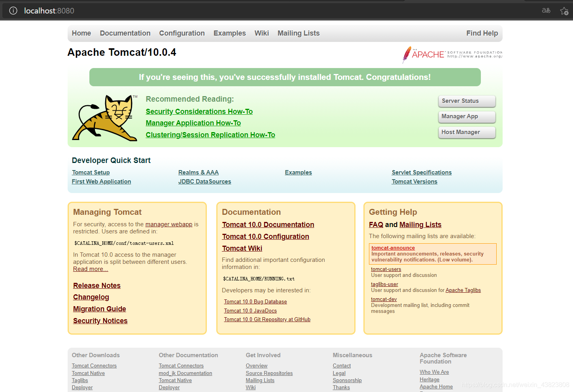Open First Web Application link
This screenshot has height=392, width=573.
(x=101, y=182)
